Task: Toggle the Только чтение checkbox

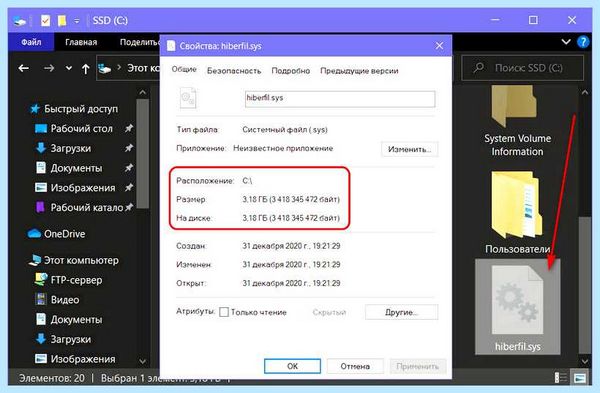Action: (x=224, y=312)
